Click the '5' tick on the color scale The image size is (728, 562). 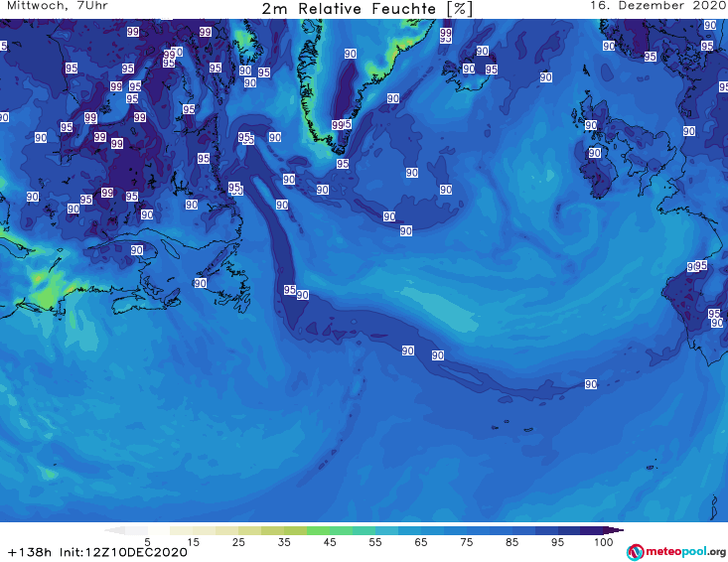147,542
